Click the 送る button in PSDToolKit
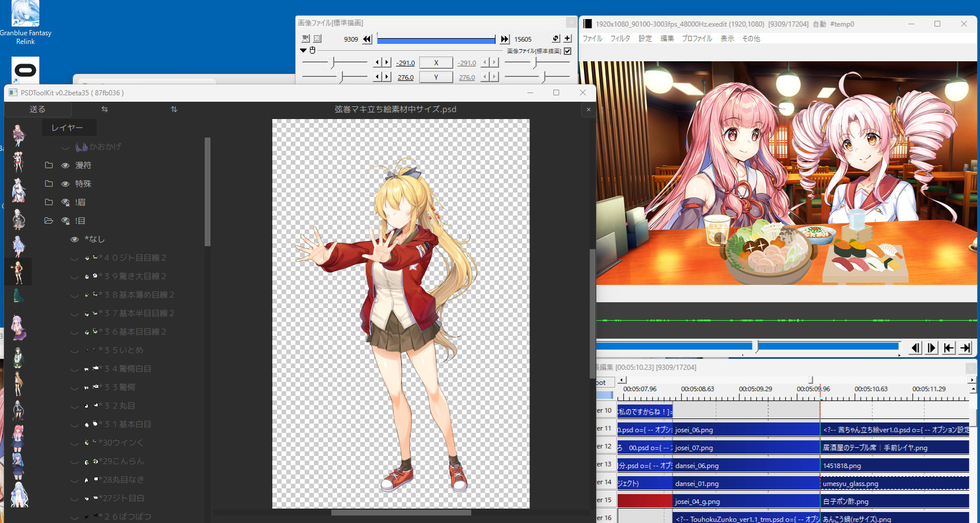 [38, 109]
